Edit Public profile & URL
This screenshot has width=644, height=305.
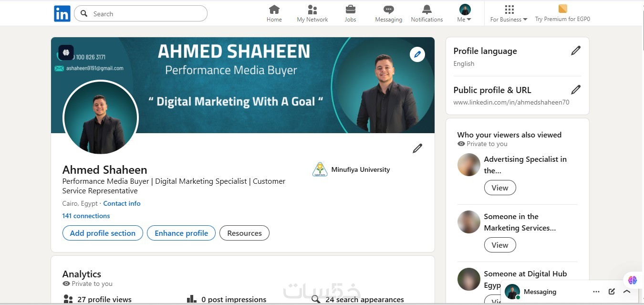click(x=576, y=90)
